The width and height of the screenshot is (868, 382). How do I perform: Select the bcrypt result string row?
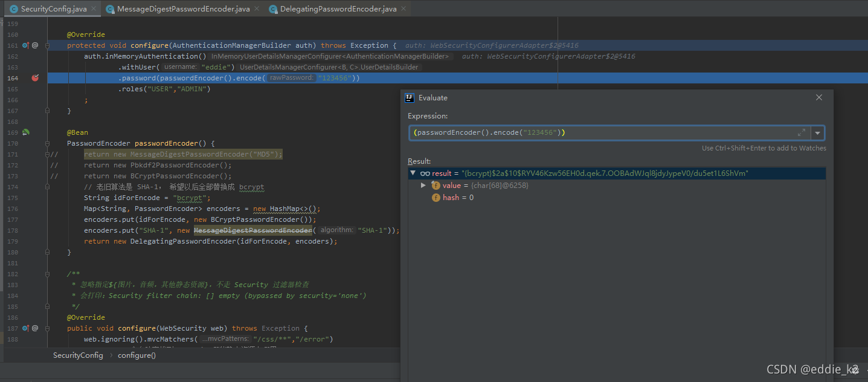617,173
